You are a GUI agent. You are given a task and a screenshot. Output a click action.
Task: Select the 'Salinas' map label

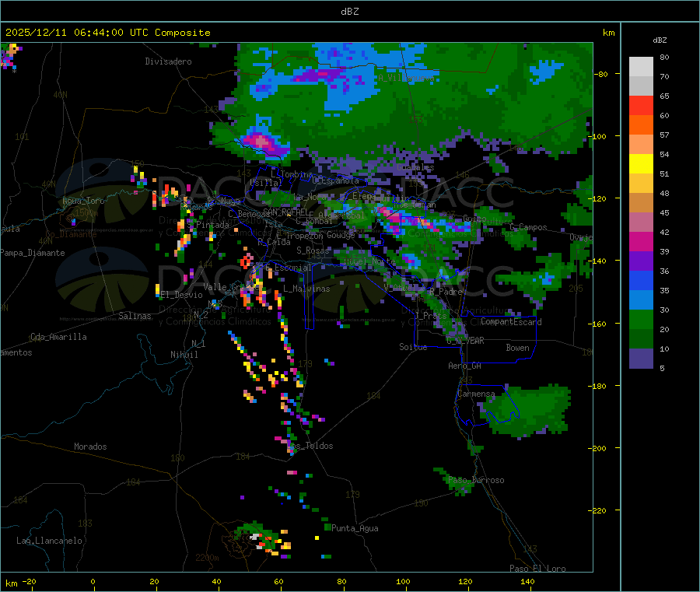click(135, 316)
